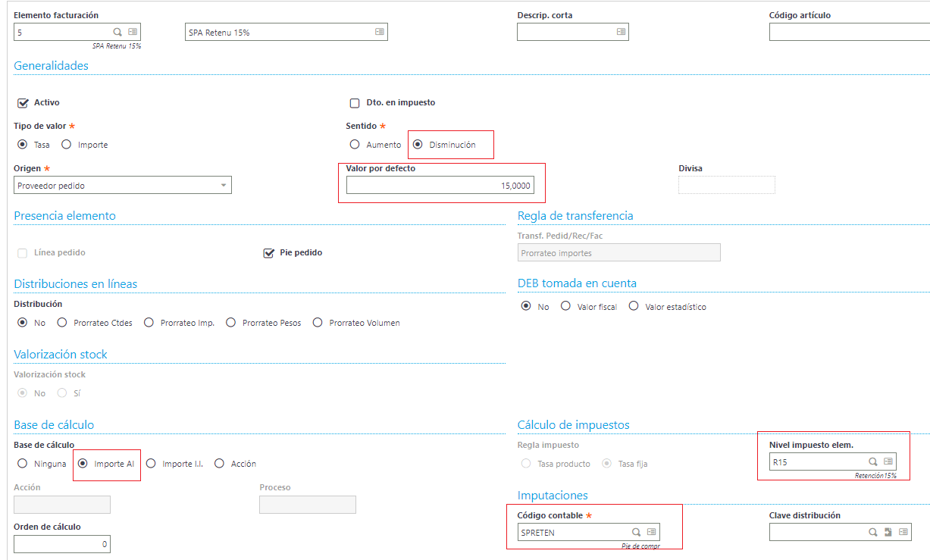Open selection icon beside Elemento facturación search
The width and height of the screenshot is (930, 560).
(133, 32)
